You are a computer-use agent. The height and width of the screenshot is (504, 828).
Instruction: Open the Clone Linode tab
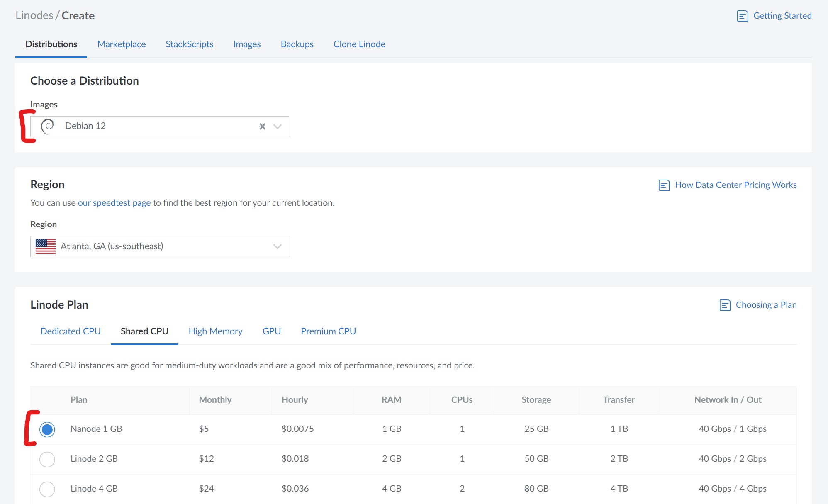click(359, 44)
